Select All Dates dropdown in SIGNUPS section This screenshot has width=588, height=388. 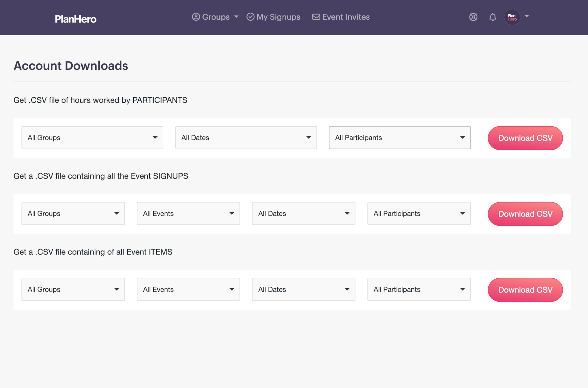tap(303, 214)
